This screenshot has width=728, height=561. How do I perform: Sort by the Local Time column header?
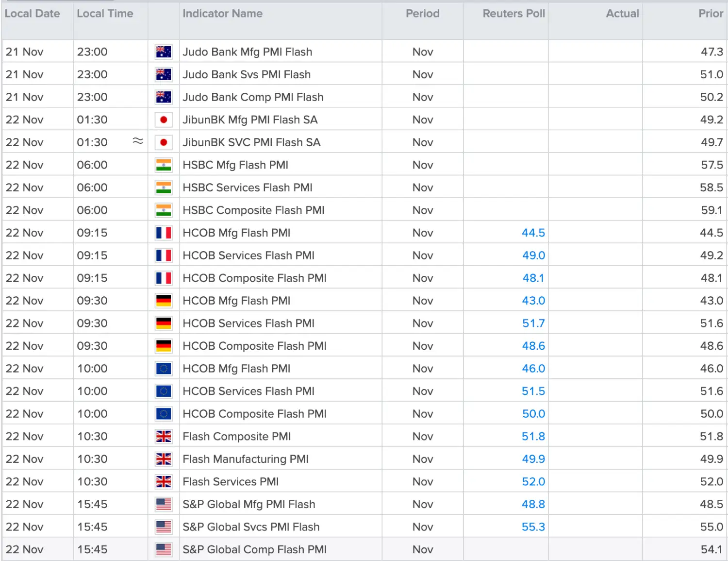point(105,14)
